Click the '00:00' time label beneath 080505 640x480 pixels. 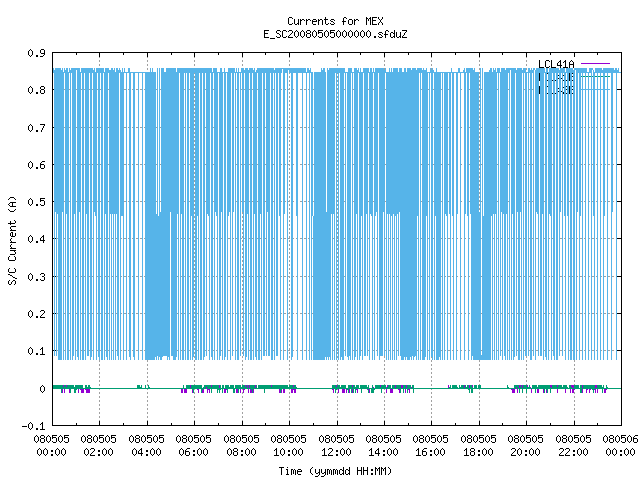pos(51,452)
